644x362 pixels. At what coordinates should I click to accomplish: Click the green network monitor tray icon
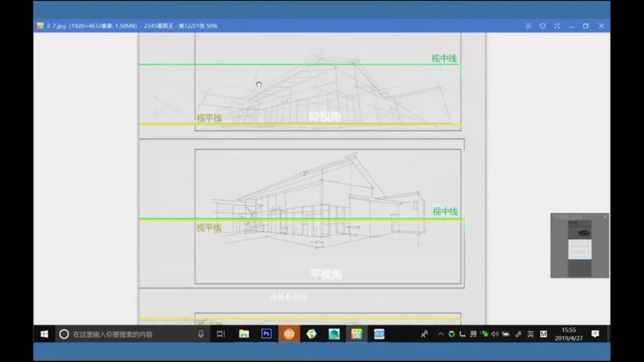coord(484,334)
